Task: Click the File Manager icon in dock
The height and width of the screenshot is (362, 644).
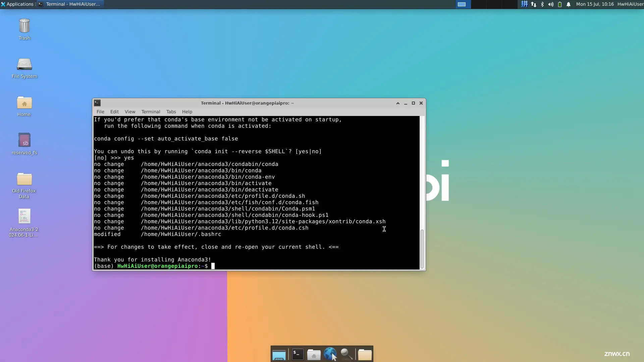Action: coord(314,354)
